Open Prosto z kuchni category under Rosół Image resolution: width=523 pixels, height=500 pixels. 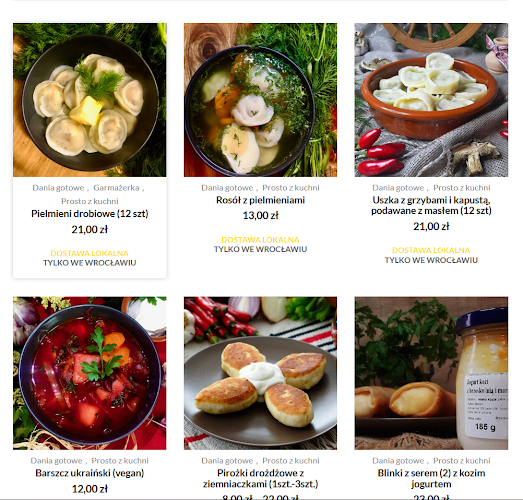click(291, 188)
